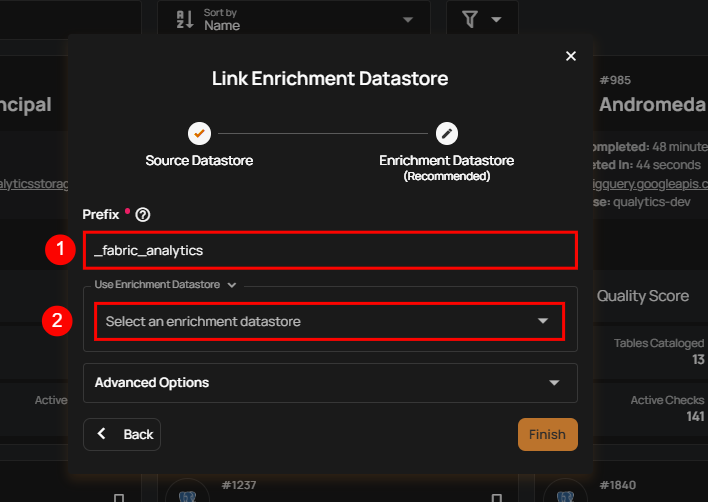
Task: Click the Source Datastore step label
Action: tap(199, 161)
